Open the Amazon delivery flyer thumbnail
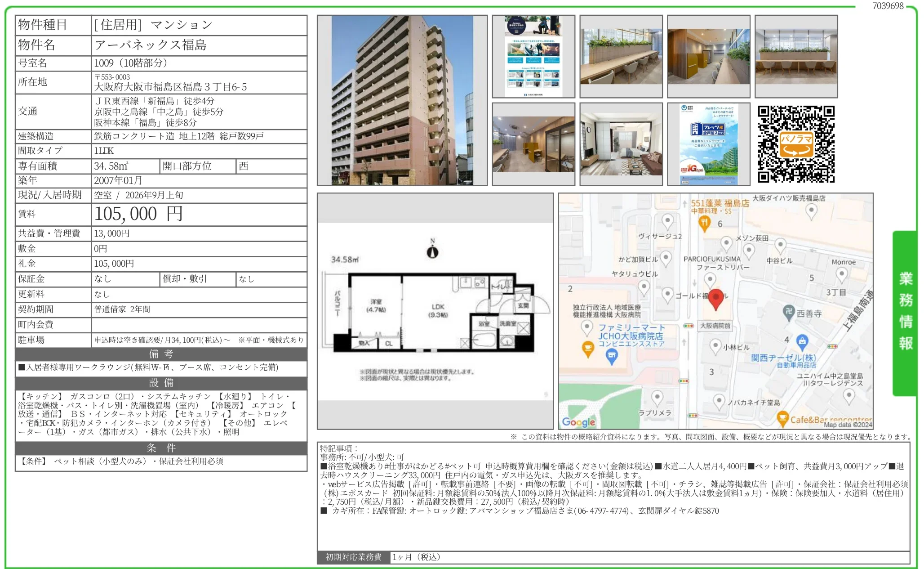The image size is (924, 569). [x=533, y=57]
